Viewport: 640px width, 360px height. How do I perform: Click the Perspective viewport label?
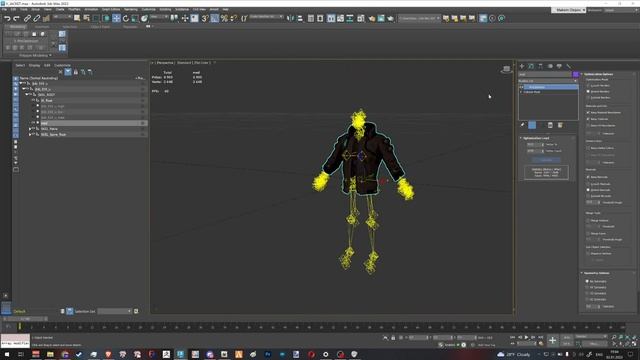[165, 63]
